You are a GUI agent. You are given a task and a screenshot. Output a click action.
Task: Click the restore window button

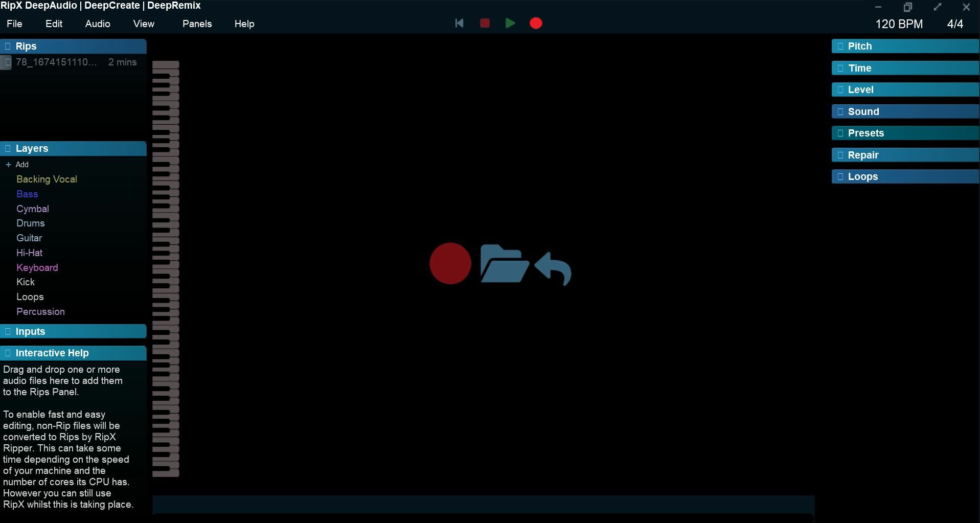[907, 7]
